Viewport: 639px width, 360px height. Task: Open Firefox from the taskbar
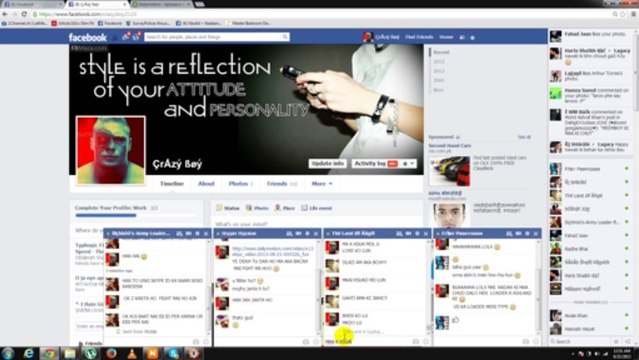[111, 353]
